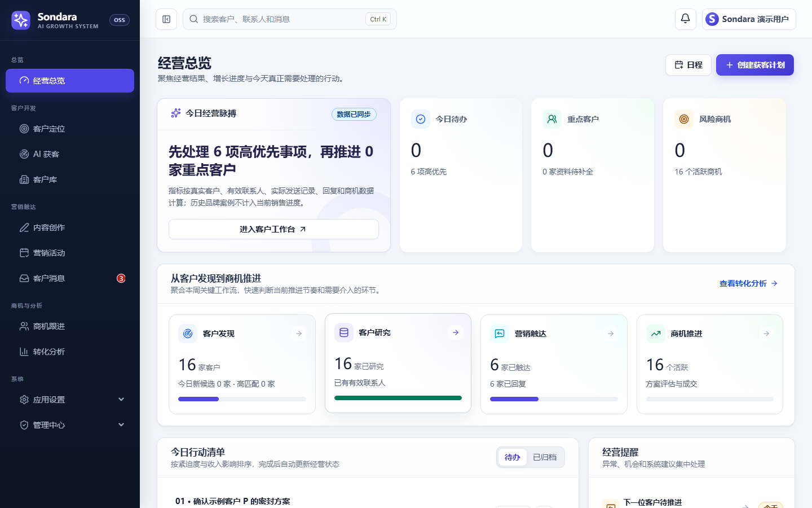Switch to 已归档 tab
Screen dimensions: 812x508
tap(545, 457)
